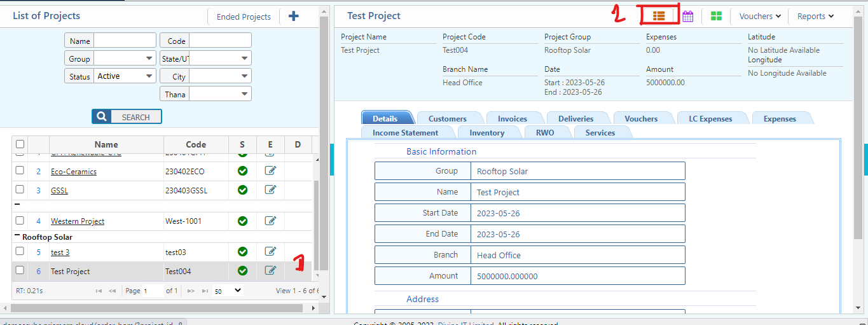868x325 pixels.
Task: Check the test 3 row checkbox
Action: tap(20, 251)
